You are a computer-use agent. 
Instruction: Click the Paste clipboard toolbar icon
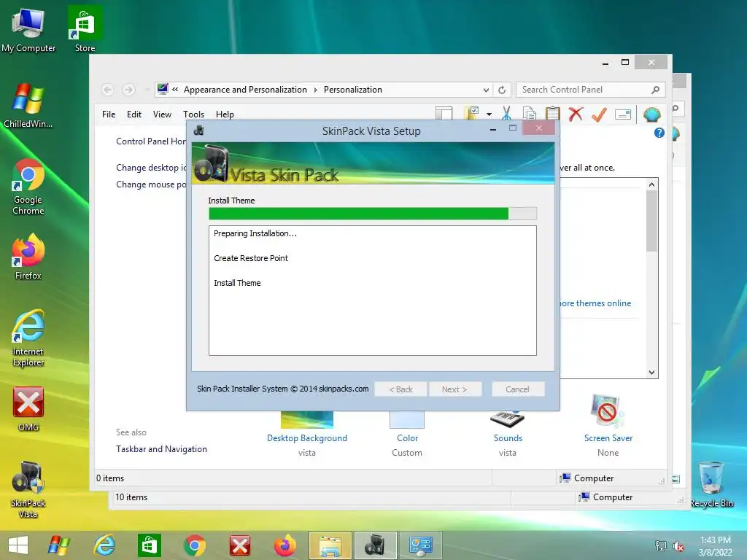(x=553, y=114)
